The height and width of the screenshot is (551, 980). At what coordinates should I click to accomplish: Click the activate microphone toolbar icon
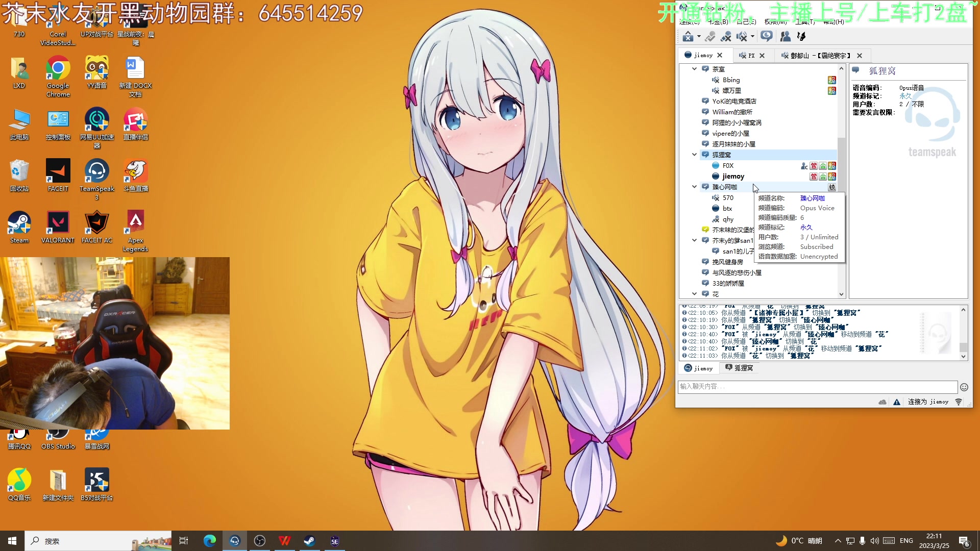point(710,36)
